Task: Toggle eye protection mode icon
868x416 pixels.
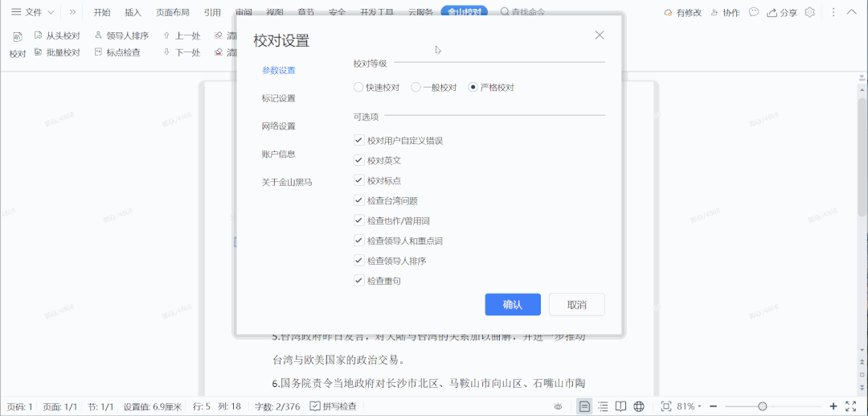Action: pos(559,406)
